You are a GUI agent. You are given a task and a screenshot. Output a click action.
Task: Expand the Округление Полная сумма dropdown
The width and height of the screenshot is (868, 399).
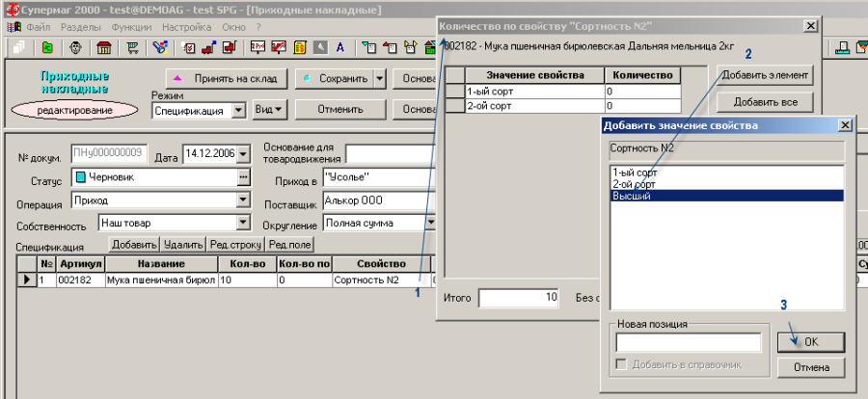tap(431, 223)
